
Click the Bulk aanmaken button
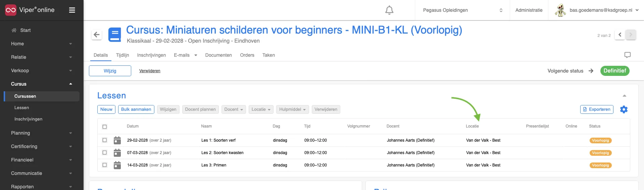coord(136,109)
